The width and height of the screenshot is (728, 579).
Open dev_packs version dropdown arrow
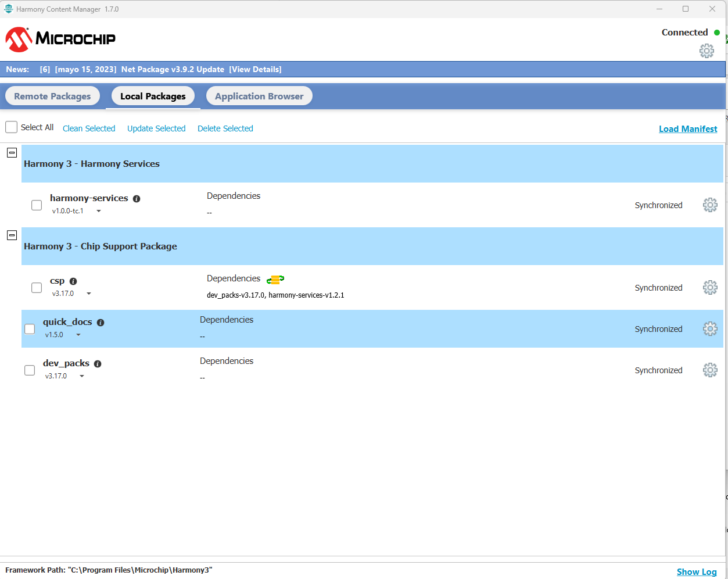click(x=82, y=376)
